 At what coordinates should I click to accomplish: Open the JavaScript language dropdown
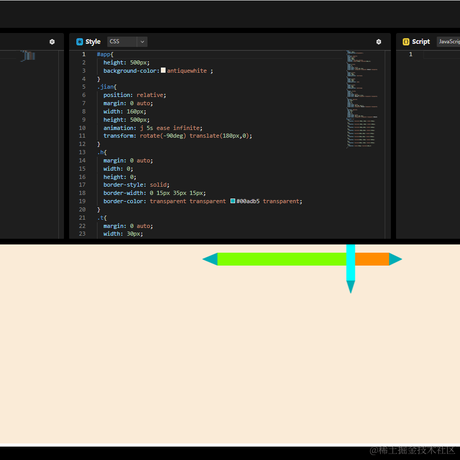[x=449, y=42]
